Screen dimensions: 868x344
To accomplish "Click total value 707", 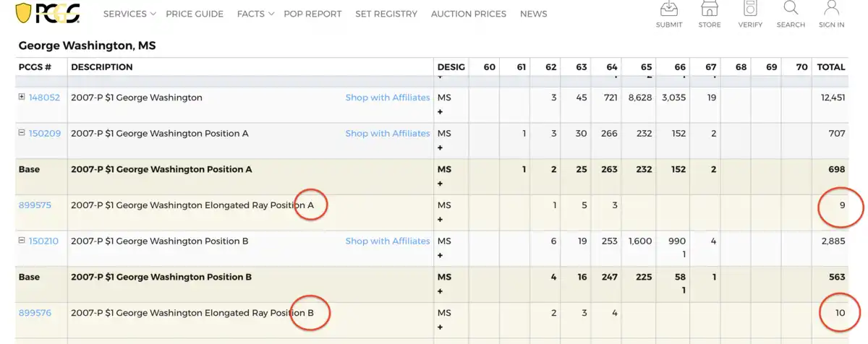I will tap(837, 134).
